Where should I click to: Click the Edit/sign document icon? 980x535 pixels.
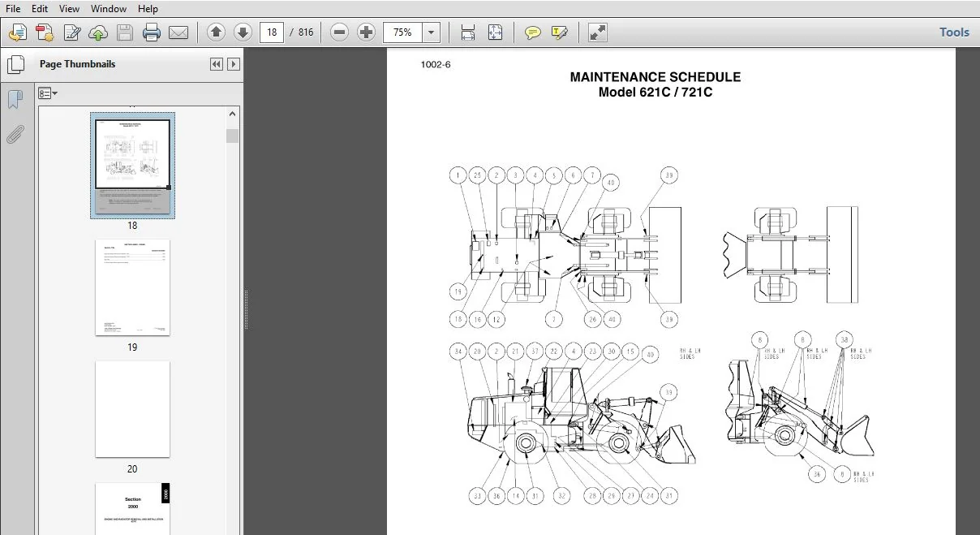click(x=71, y=32)
